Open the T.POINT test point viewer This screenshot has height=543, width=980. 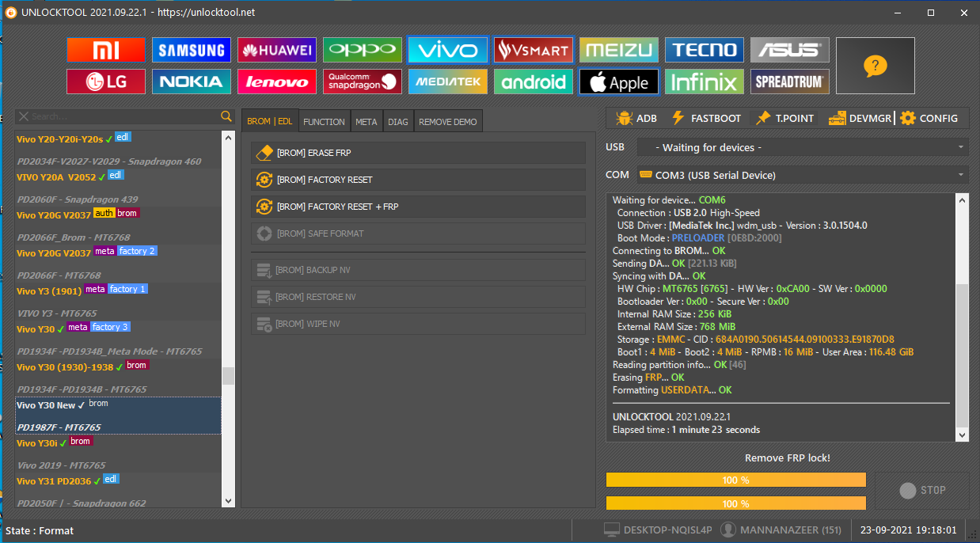point(784,118)
